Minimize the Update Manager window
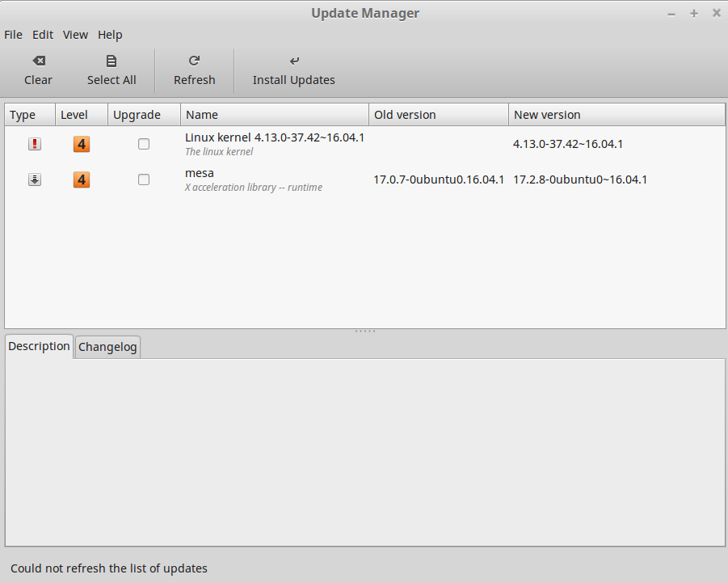The image size is (728, 583). click(x=671, y=14)
